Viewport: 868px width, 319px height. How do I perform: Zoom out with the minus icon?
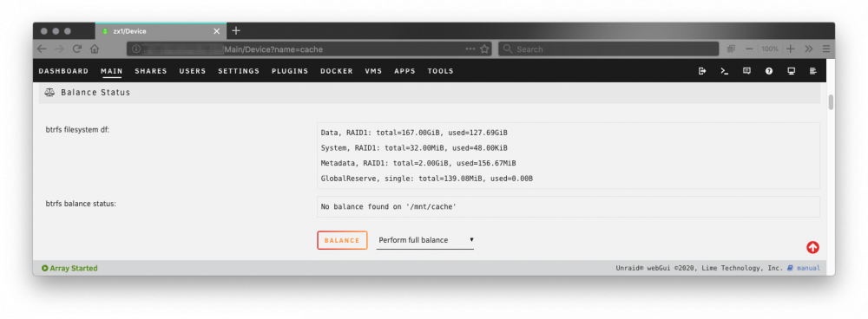pyautogui.click(x=749, y=49)
